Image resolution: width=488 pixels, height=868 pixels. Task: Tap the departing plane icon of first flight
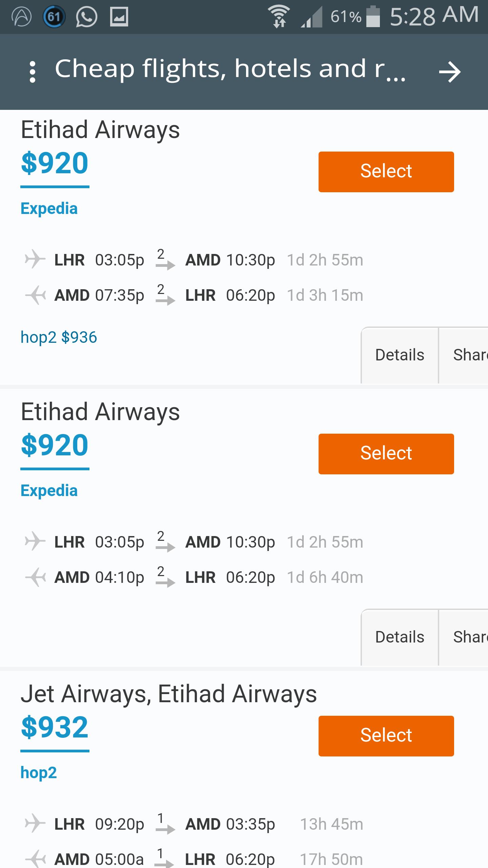click(x=35, y=259)
